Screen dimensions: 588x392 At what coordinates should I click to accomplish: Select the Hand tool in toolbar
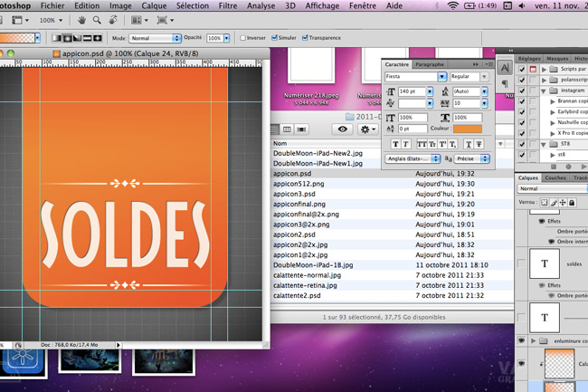[81, 20]
